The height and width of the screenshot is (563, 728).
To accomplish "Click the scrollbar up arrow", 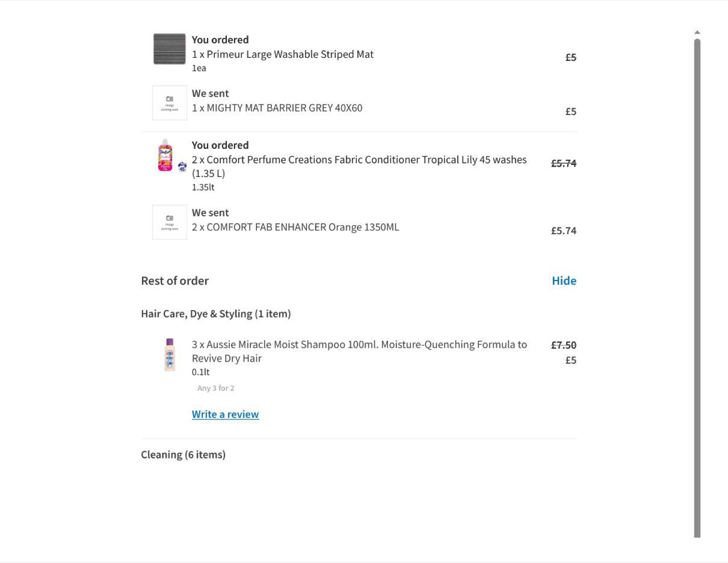I will click(x=697, y=32).
